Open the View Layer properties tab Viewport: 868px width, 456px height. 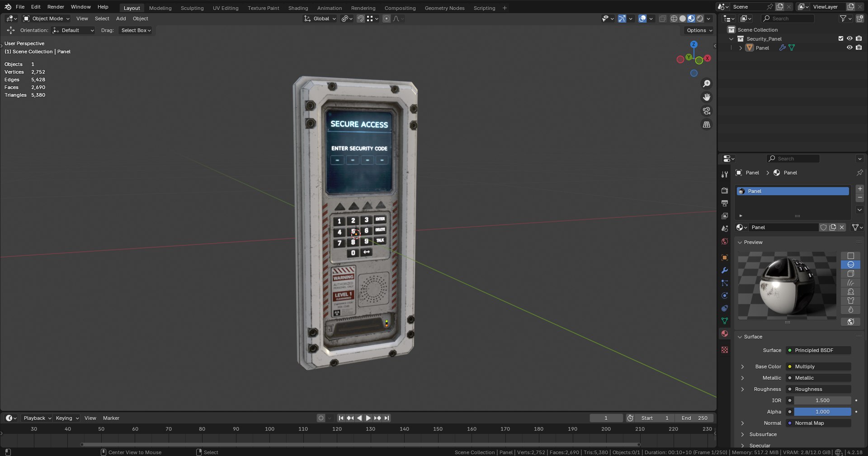point(725,216)
